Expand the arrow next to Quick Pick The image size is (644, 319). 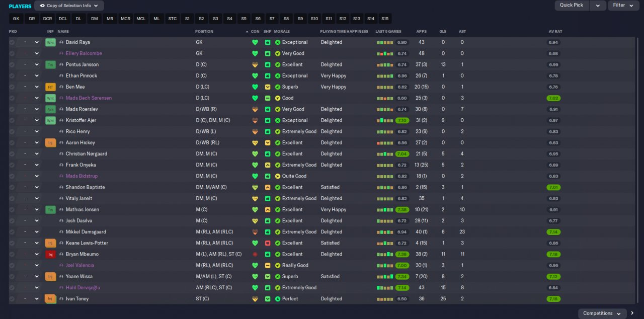point(598,6)
